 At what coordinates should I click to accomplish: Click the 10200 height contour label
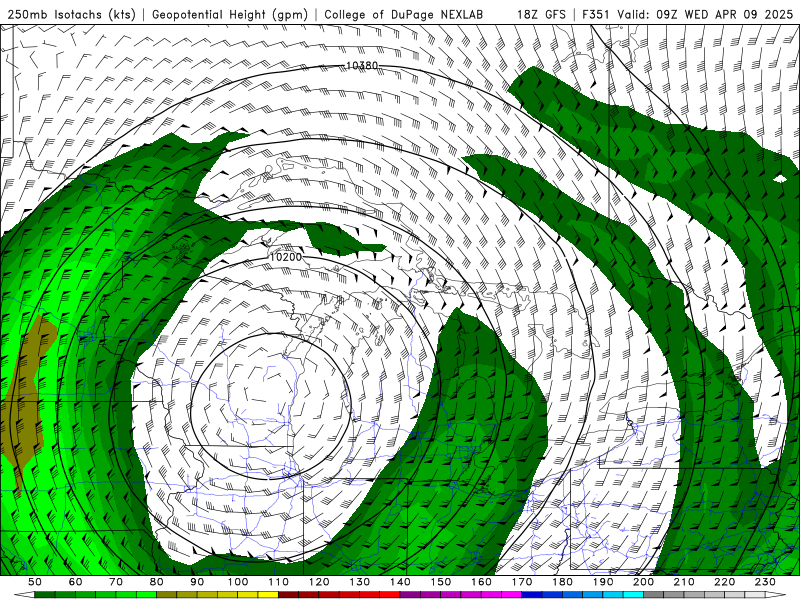click(x=286, y=257)
